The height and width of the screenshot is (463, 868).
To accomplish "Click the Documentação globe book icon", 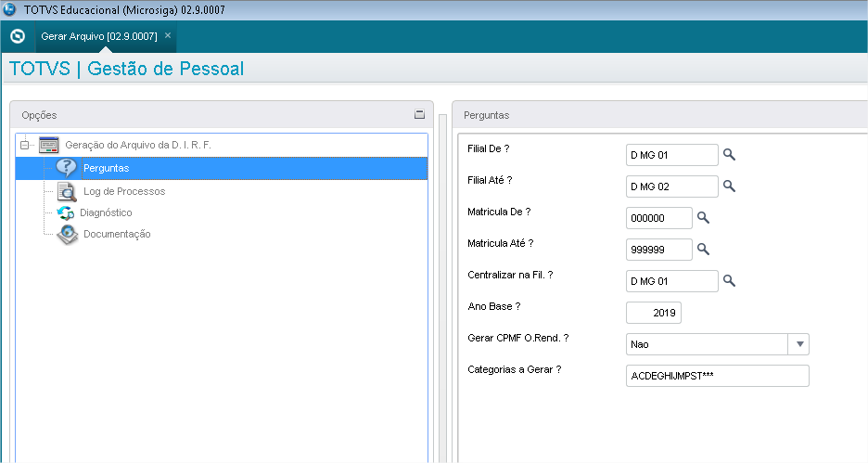I will 68,234.
